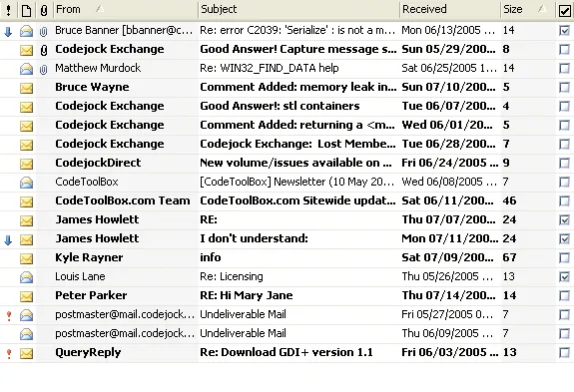Click opened envelope icon for Bruce Banner
574x392 pixels.
click(x=26, y=31)
